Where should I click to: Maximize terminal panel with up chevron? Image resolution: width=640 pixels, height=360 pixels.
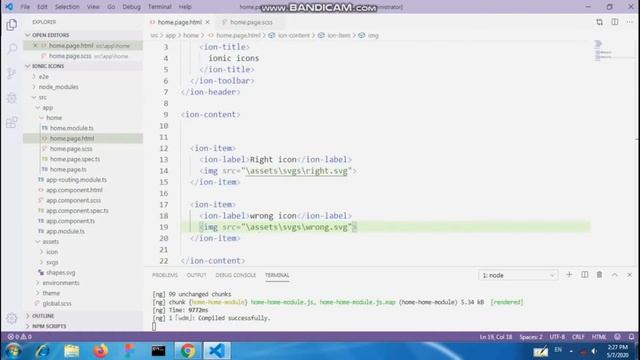[x=614, y=275]
